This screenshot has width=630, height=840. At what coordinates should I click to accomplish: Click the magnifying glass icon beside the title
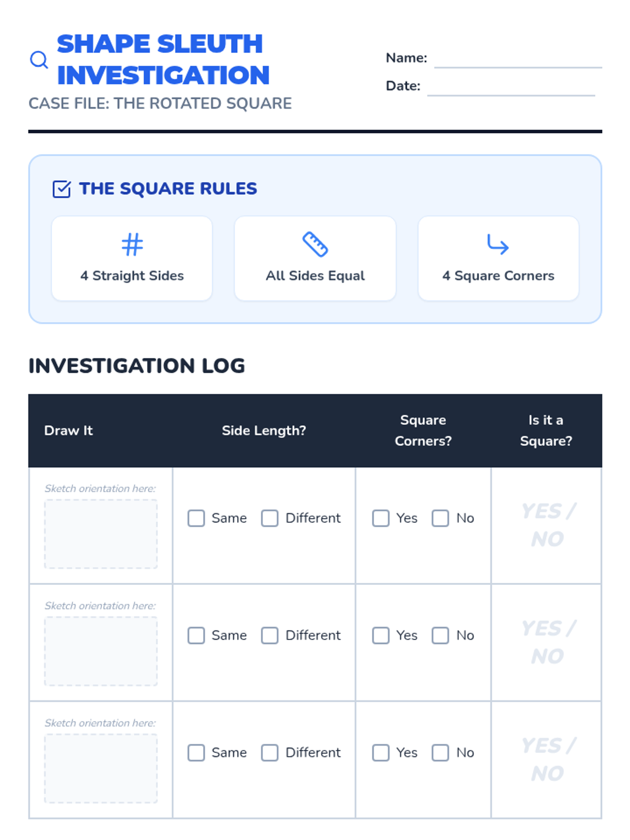click(x=39, y=60)
